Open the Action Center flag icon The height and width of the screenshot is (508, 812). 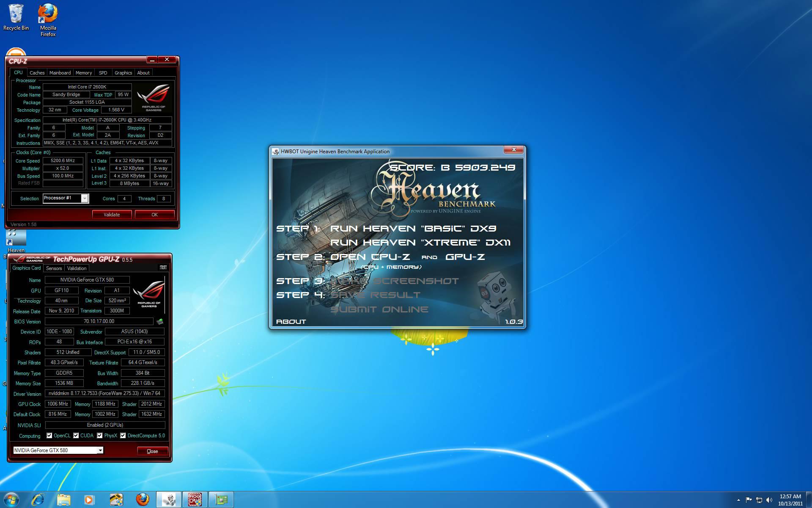tap(749, 500)
